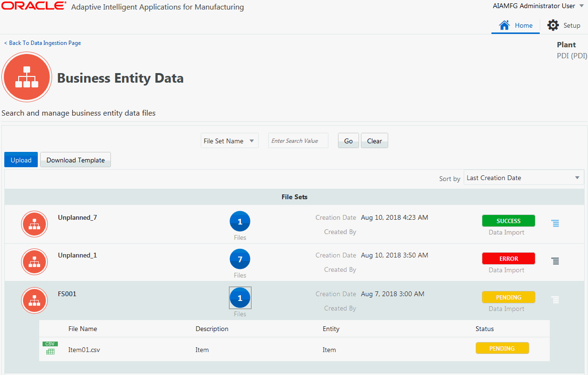Open the actions menu icon for FS001
Screen dimensions: 588x375
pos(555,300)
